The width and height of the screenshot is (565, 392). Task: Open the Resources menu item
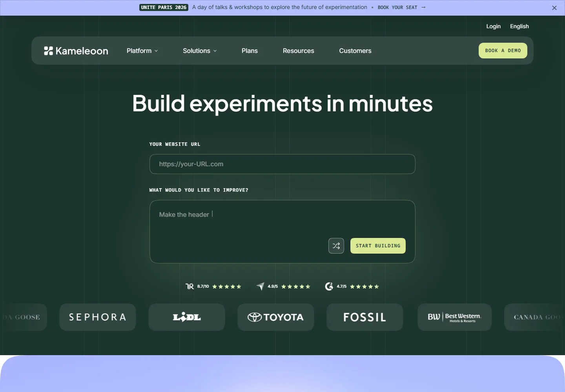[299, 51]
